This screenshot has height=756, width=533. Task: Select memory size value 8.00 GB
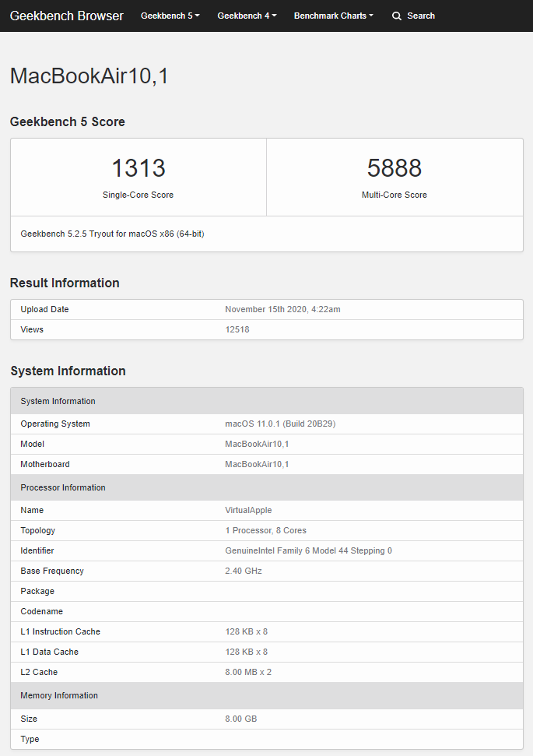(x=241, y=719)
